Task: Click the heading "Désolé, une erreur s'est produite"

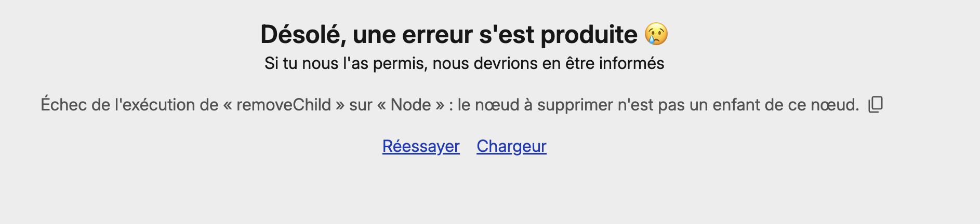Action: pos(449,34)
